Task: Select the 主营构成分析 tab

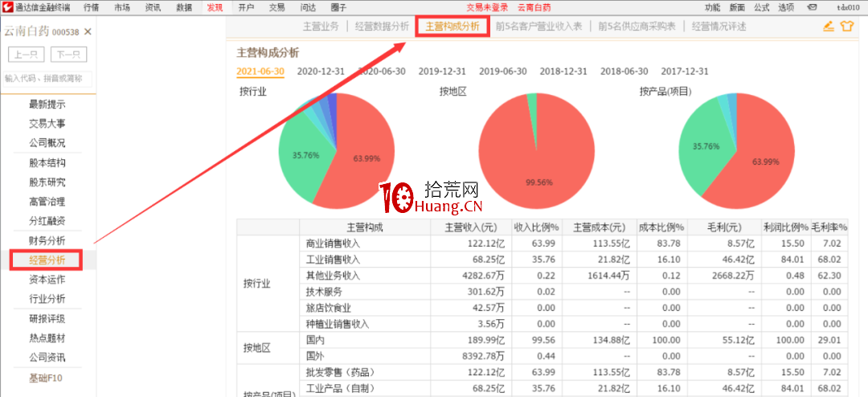Action: click(452, 26)
